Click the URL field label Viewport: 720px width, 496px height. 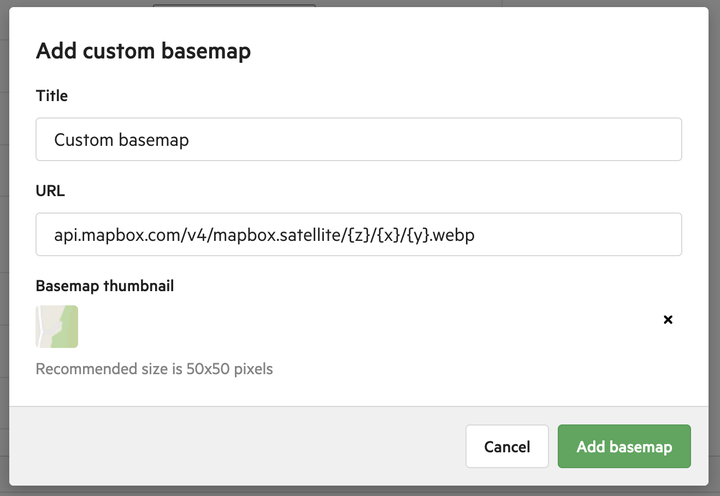coord(50,191)
